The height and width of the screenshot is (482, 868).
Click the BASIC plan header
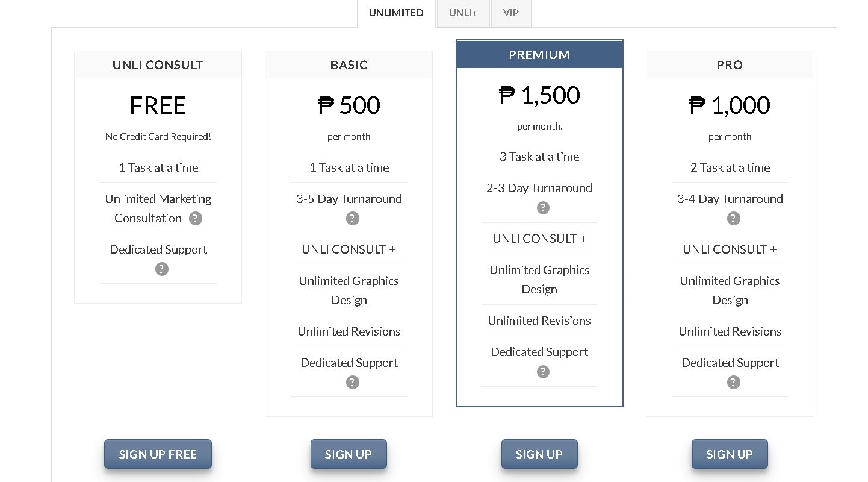pyautogui.click(x=349, y=64)
